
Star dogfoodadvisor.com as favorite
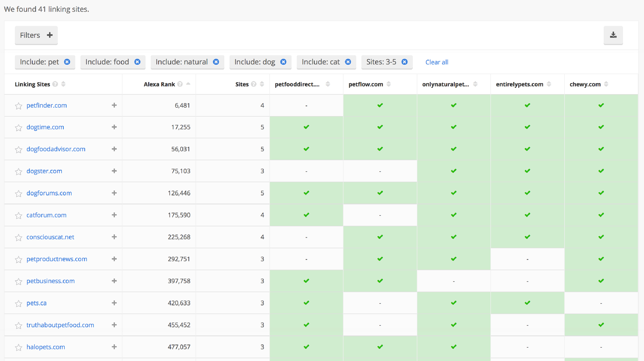(18, 150)
